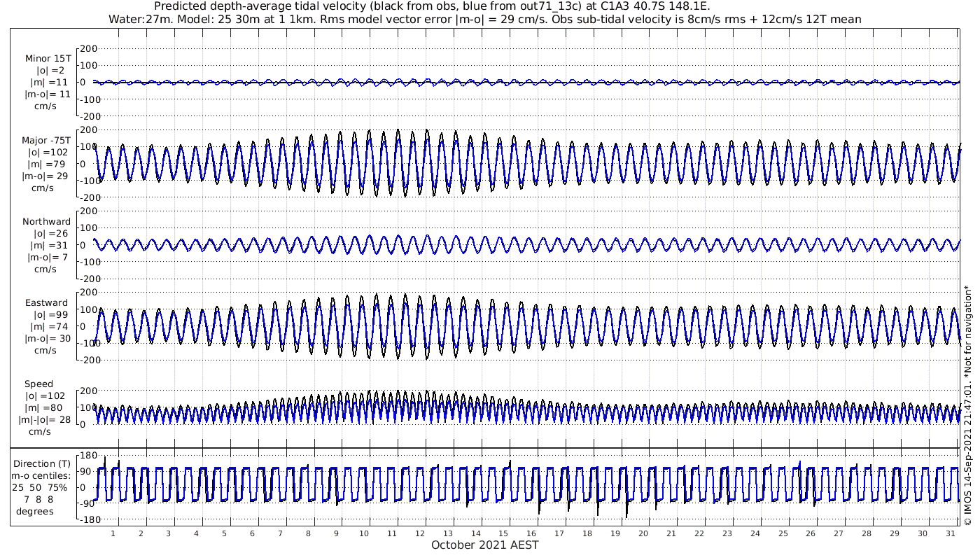Select the "Minor 15T" panel label
Screen dimensions: 980x560
click(48, 59)
